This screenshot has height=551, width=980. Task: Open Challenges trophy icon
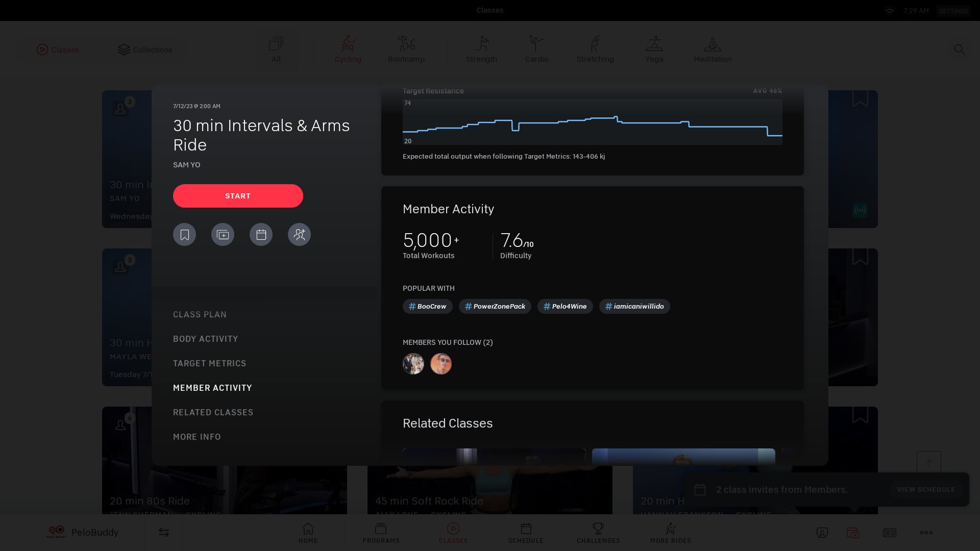[x=598, y=532]
